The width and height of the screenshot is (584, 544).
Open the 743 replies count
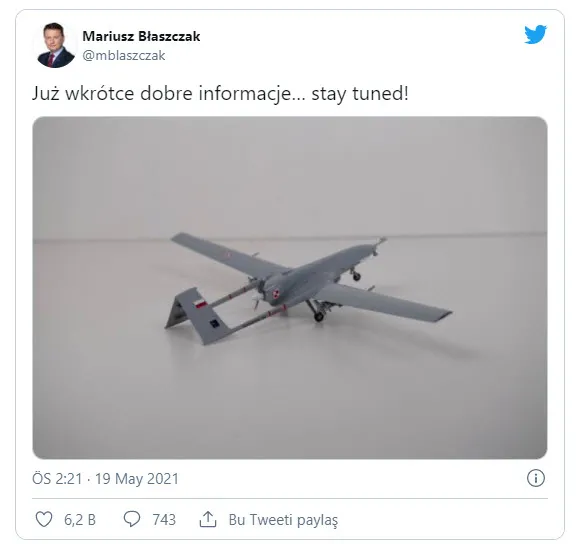tap(164, 519)
